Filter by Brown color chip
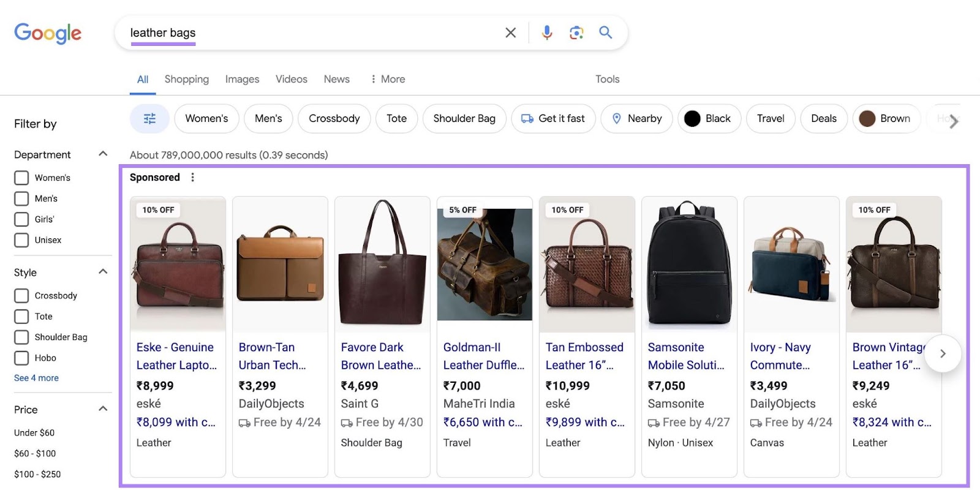 tap(886, 118)
